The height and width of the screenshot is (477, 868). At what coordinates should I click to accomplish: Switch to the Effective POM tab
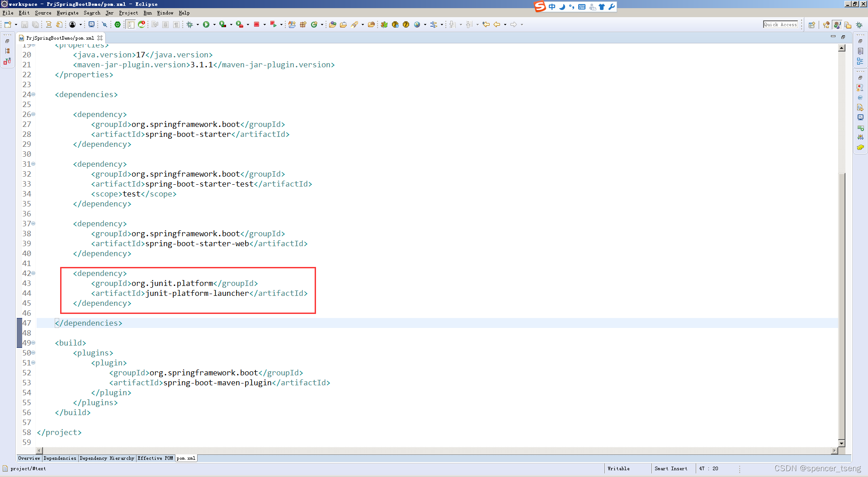coord(156,458)
